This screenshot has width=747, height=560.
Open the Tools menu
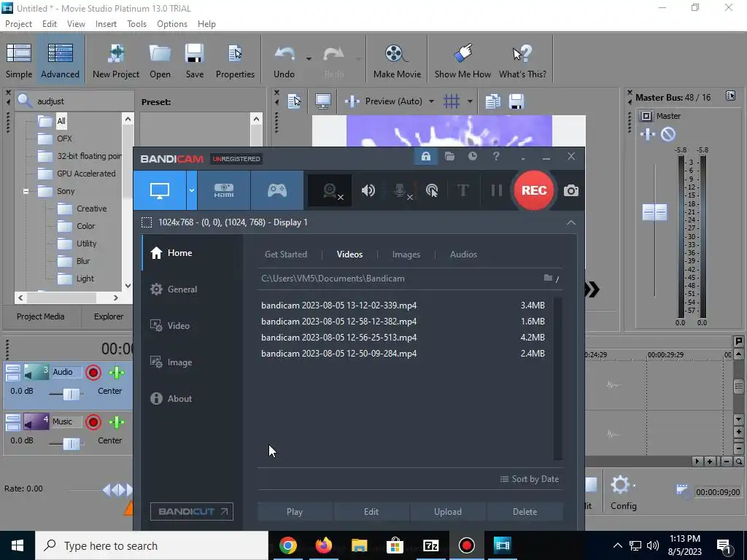[136, 24]
